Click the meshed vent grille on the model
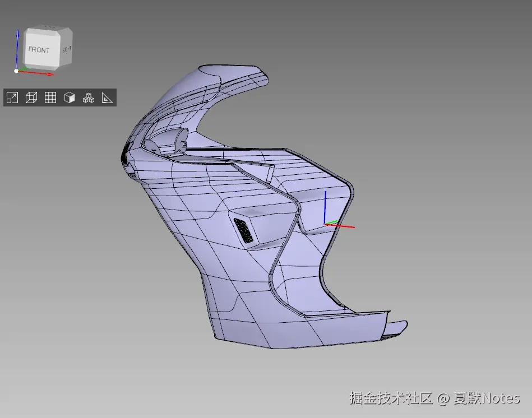This screenshot has width=532, height=418. pyautogui.click(x=244, y=230)
